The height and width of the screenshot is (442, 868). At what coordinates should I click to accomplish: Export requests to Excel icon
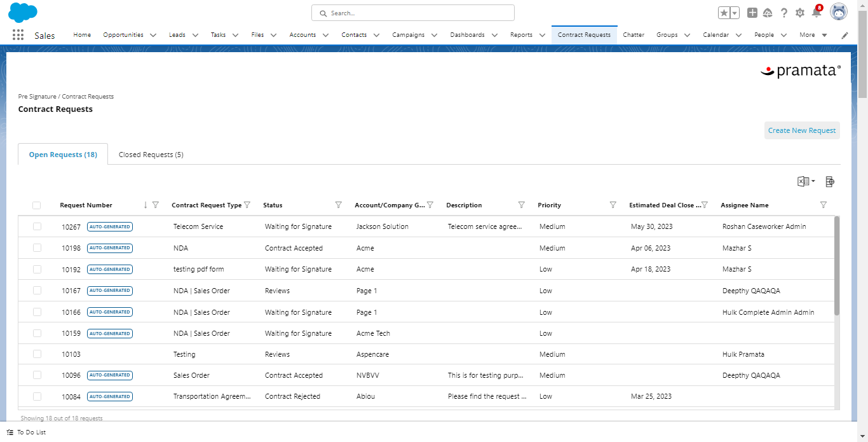tap(803, 182)
